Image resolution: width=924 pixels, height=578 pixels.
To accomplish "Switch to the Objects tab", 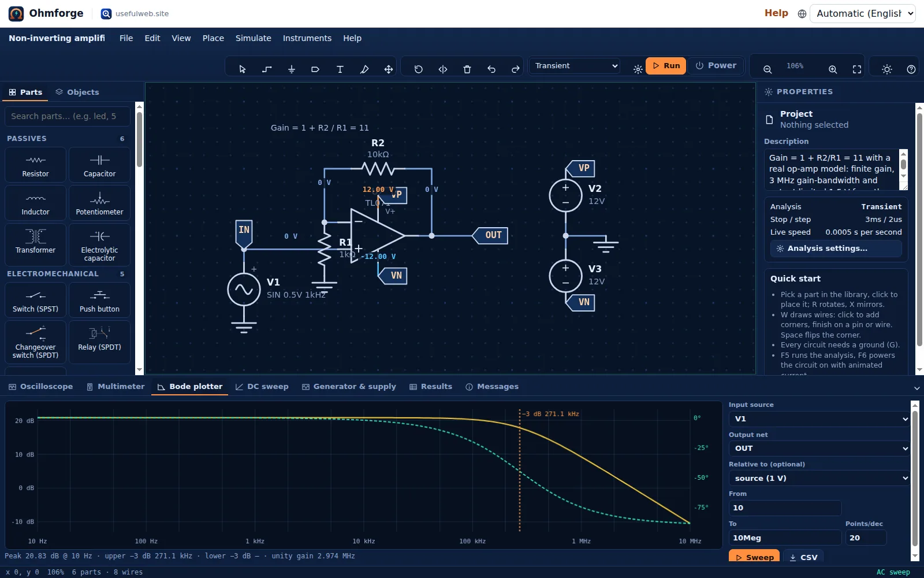I will click(x=77, y=92).
